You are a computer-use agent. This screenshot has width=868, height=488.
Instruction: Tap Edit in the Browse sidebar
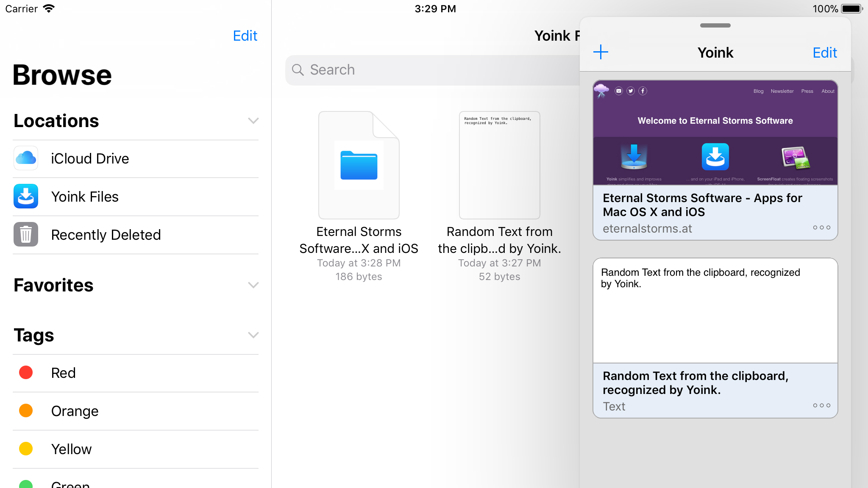coord(245,36)
